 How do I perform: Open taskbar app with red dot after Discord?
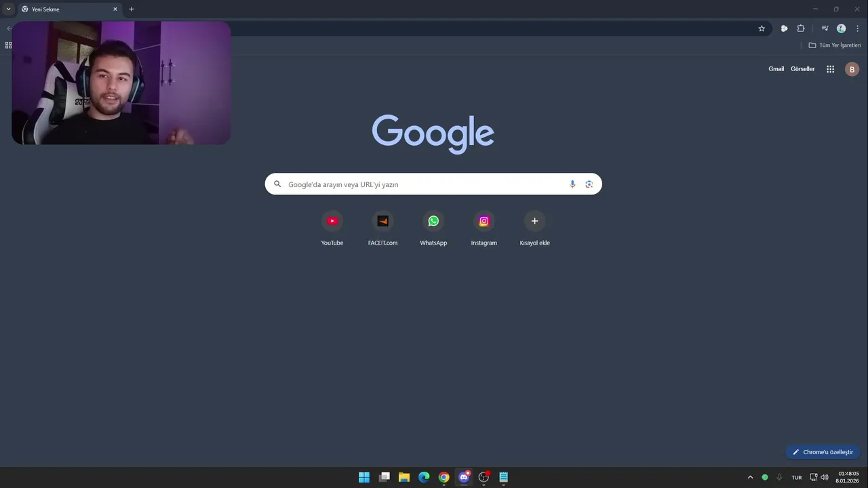[484, 477]
